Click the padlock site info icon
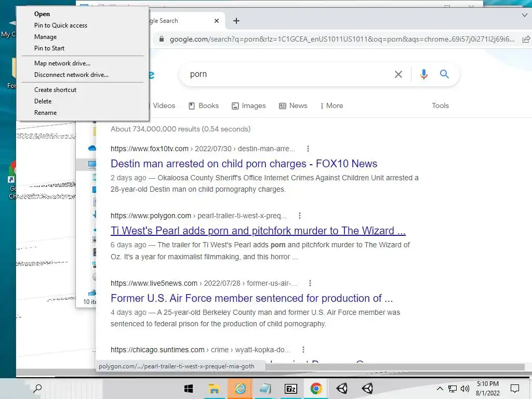 162,39
